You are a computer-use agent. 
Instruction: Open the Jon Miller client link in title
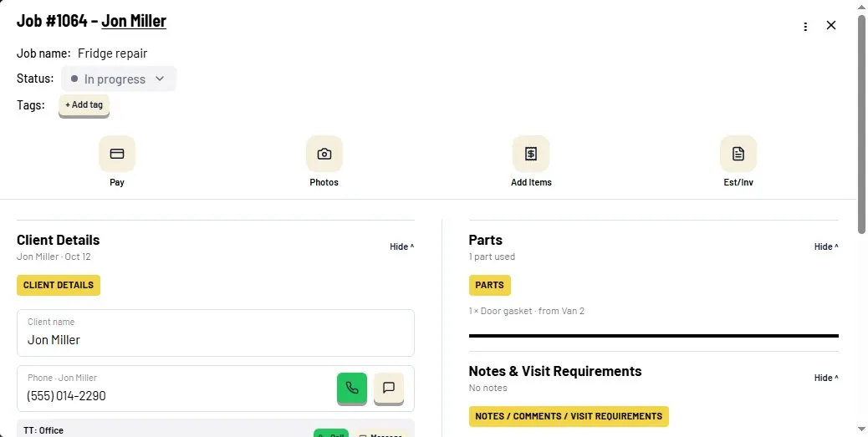(134, 21)
